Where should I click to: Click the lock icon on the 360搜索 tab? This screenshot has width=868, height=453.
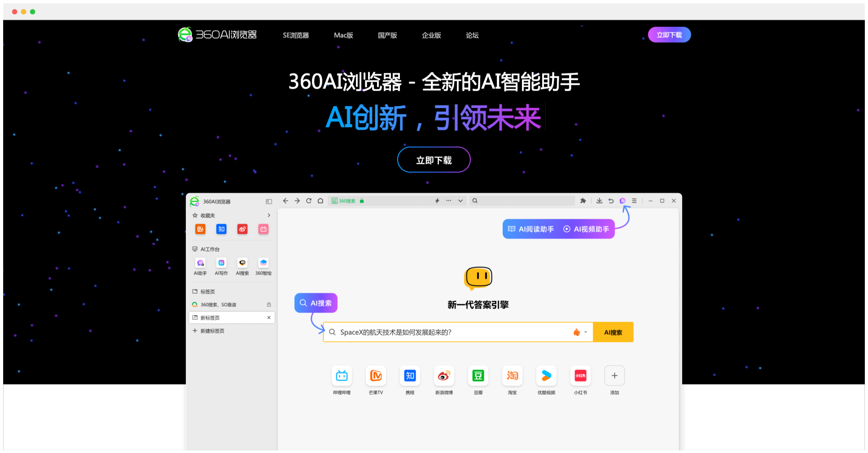coord(269,305)
